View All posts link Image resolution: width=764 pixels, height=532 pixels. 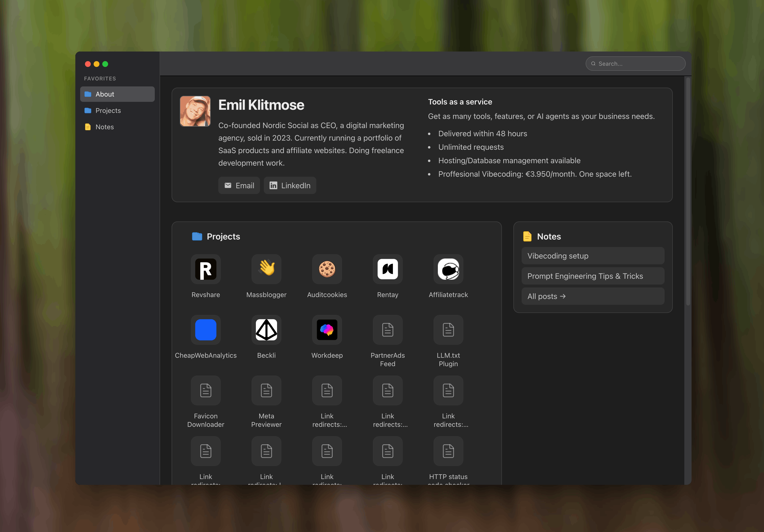(593, 296)
